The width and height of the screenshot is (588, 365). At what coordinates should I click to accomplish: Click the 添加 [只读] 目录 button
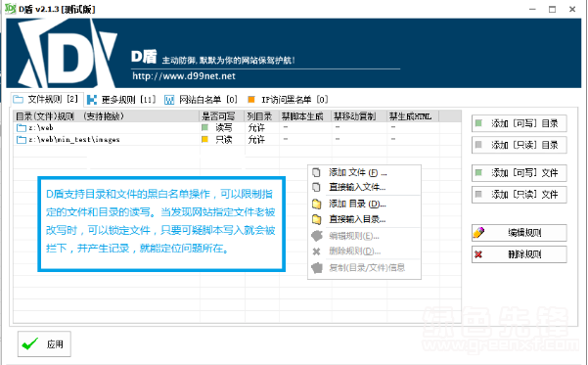pos(519,145)
